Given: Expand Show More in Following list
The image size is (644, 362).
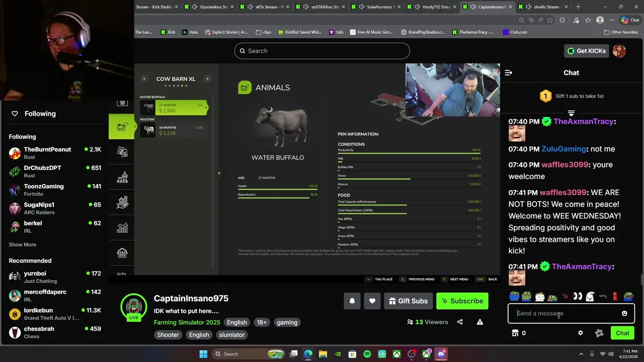Looking at the screenshot, I should click(x=22, y=244).
